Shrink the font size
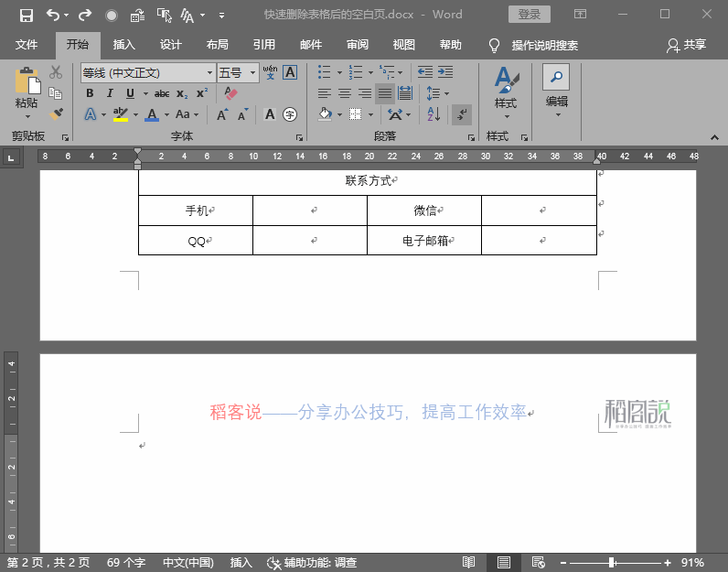This screenshot has width=728, height=572. (242, 114)
